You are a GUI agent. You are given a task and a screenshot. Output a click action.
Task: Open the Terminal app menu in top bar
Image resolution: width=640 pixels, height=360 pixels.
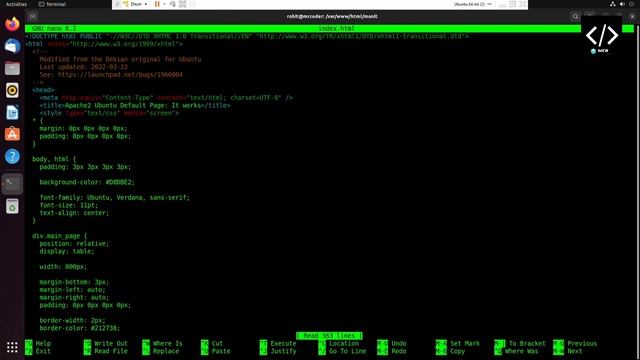pyautogui.click(x=52, y=4)
